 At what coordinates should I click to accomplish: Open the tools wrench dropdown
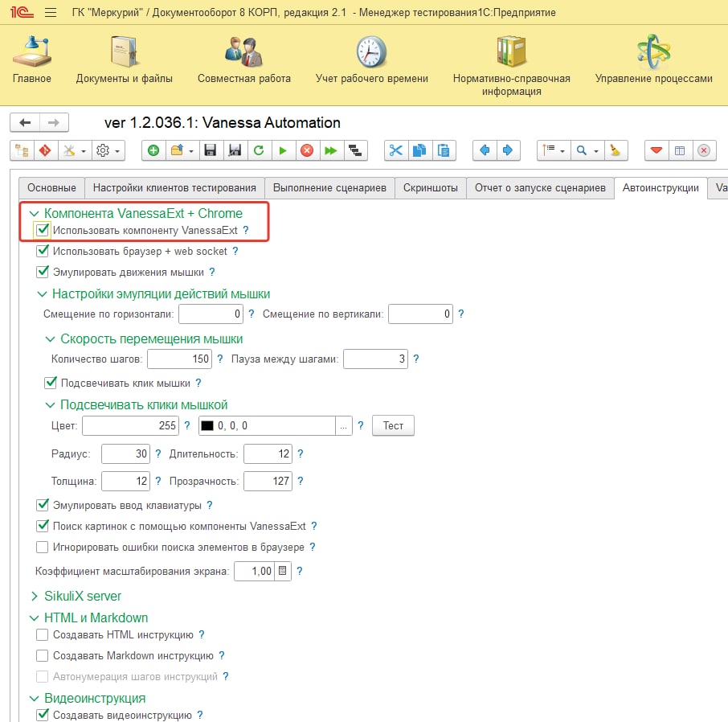(x=75, y=150)
